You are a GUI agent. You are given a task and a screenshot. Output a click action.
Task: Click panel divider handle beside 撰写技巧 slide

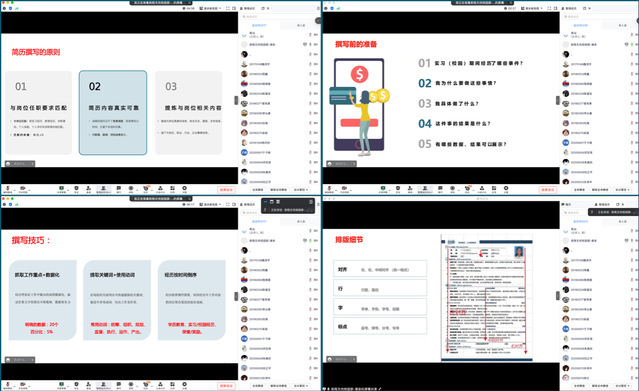pos(236,296)
